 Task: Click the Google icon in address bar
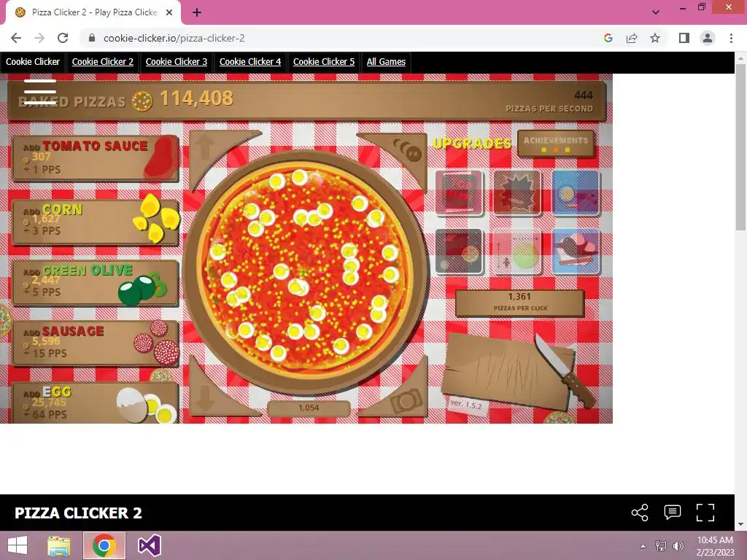[608, 38]
